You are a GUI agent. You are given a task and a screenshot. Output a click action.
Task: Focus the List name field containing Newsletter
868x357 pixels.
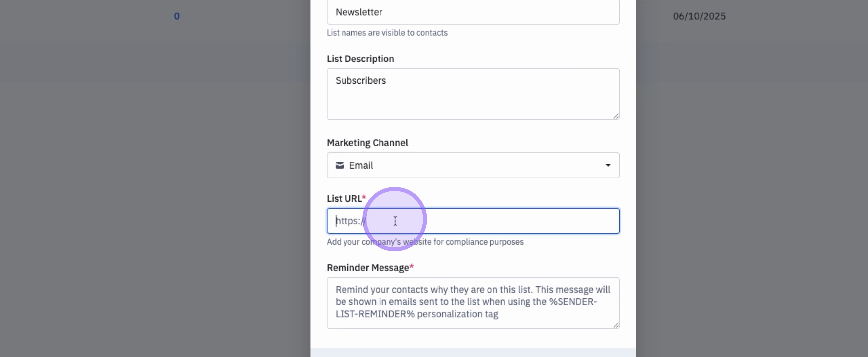click(x=473, y=12)
